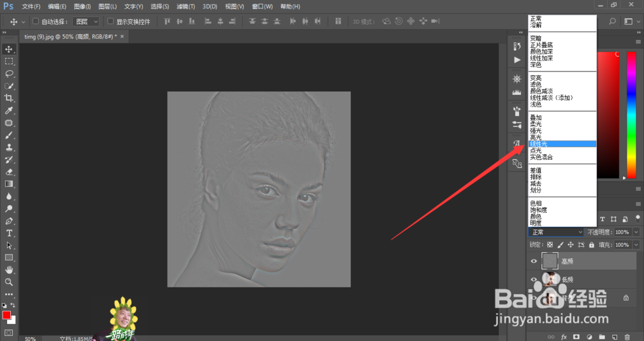
Task: Open the 文件(F) menu
Action: [31, 6]
